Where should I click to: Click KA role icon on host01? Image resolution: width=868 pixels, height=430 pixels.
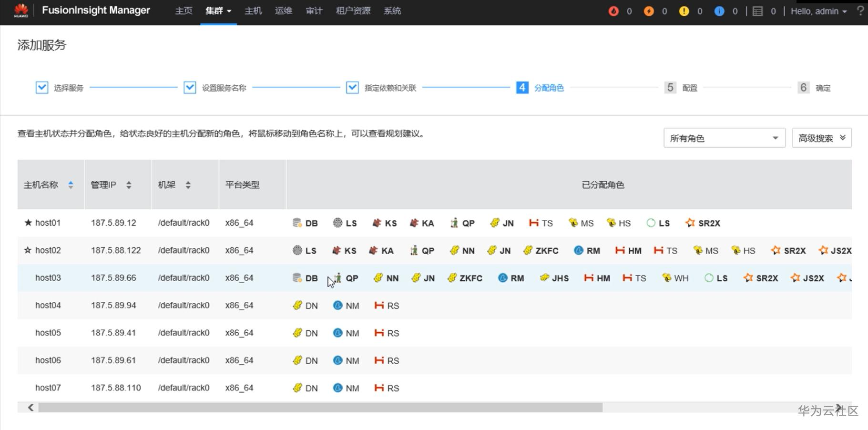[414, 223]
